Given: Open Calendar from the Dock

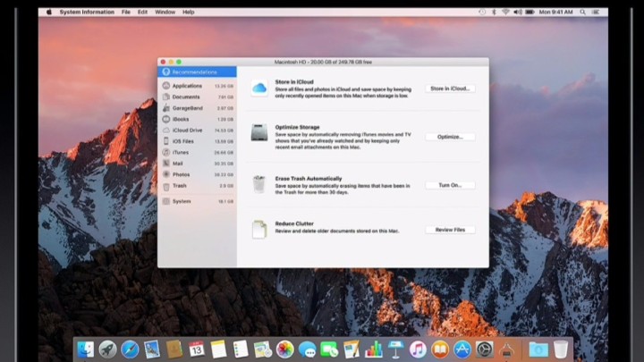Looking at the screenshot, I should [x=197, y=349].
